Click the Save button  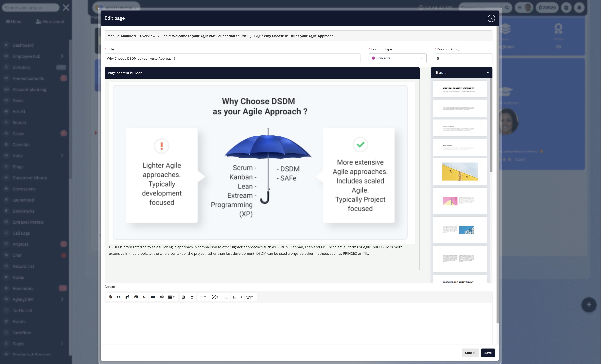coord(488,353)
